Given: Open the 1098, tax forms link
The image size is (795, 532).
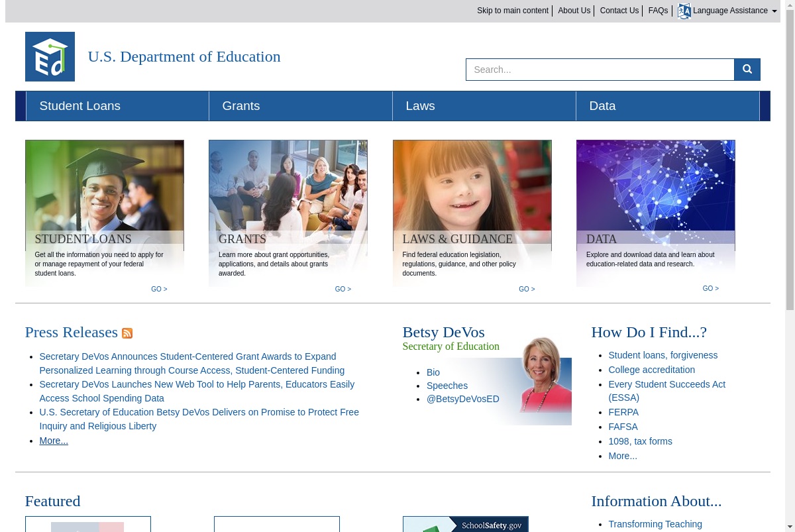Looking at the screenshot, I should click(x=641, y=441).
